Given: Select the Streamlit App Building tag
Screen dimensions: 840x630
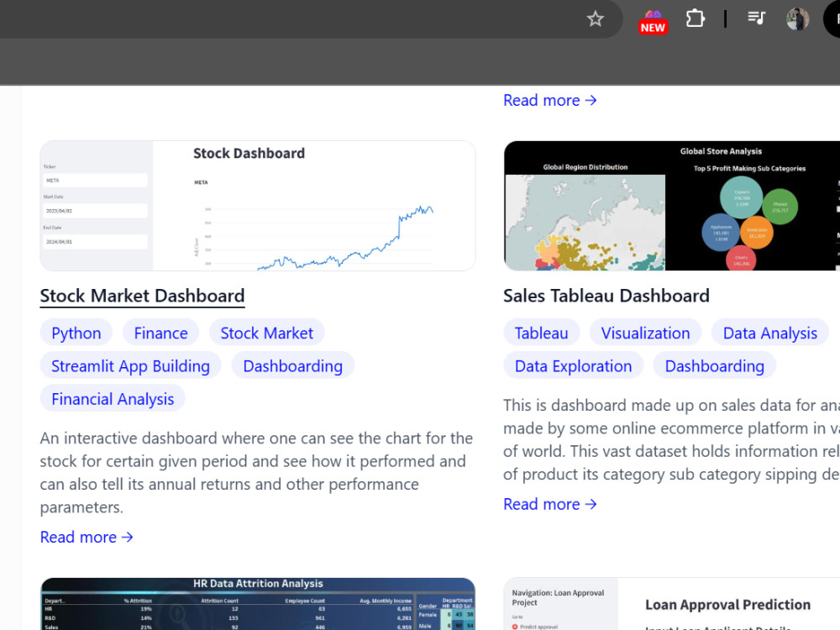Looking at the screenshot, I should tap(131, 366).
